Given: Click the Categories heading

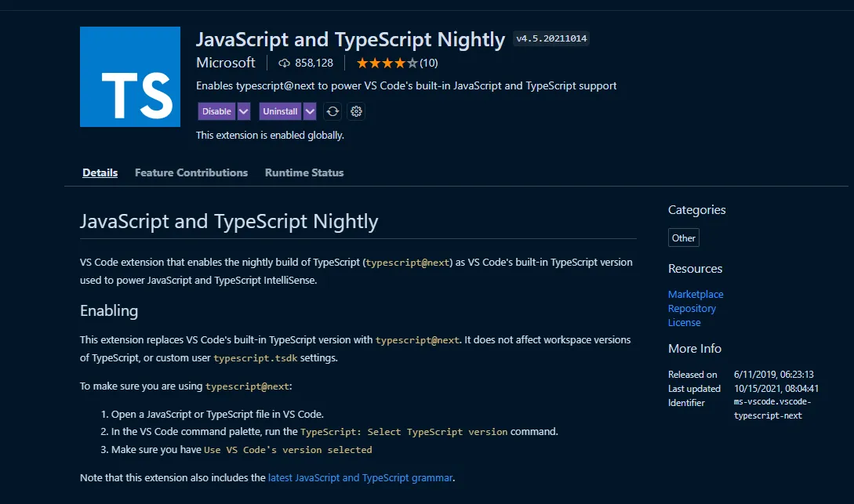Looking at the screenshot, I should coord(696,209).
